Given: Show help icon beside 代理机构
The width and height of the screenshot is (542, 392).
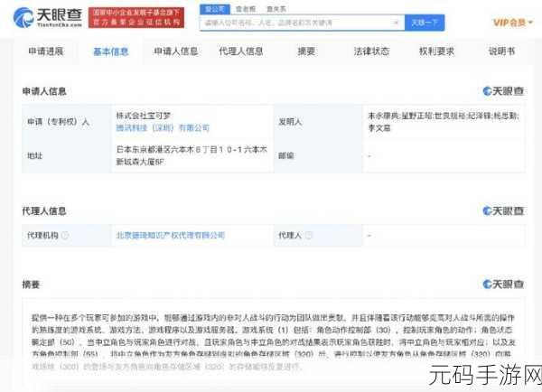Looking at the screenshot, I should 65,236.
